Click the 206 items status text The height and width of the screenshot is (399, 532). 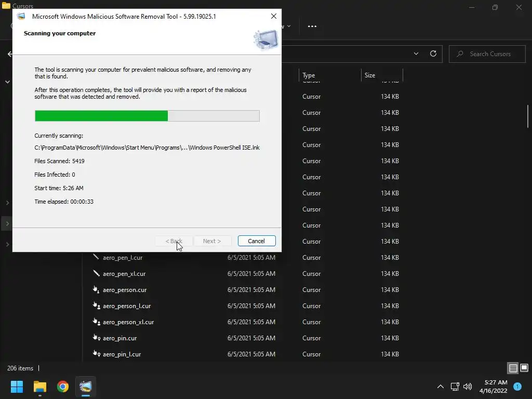20,368
